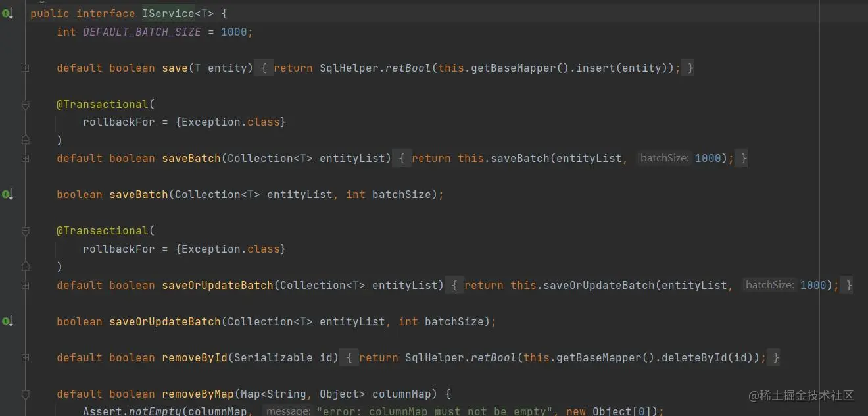Click the 1000 argument in this.saveOrUpdateBatch call
Image resolution: width=868 pixels, height=416 pixels.
coord(813,285)
